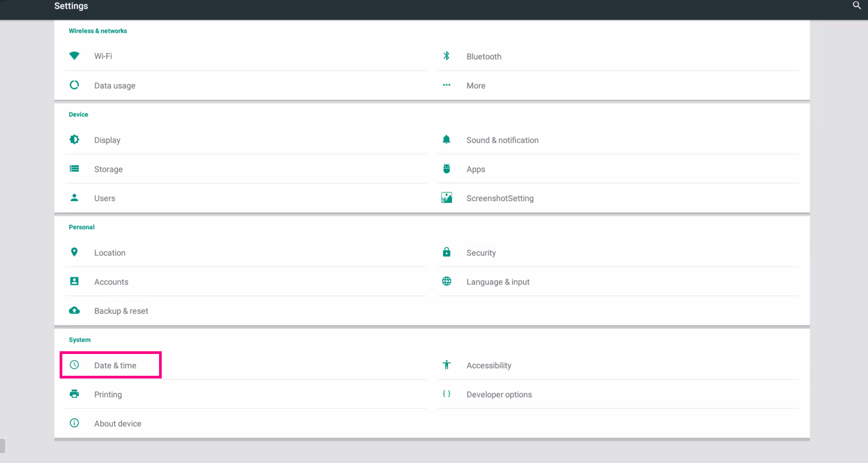Tap the Apps android robot icon
868x463 pixels.
[x=446, y=169]
